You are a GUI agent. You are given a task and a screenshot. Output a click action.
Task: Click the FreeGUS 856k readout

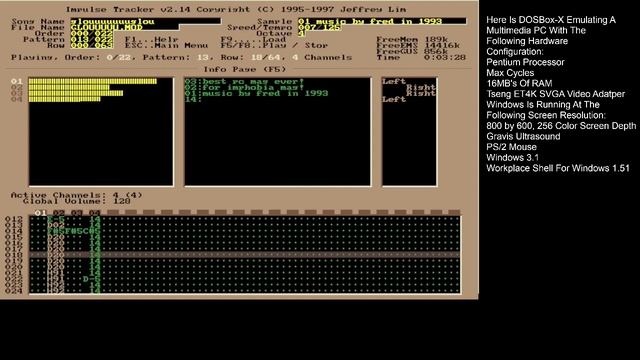(412, 51)
